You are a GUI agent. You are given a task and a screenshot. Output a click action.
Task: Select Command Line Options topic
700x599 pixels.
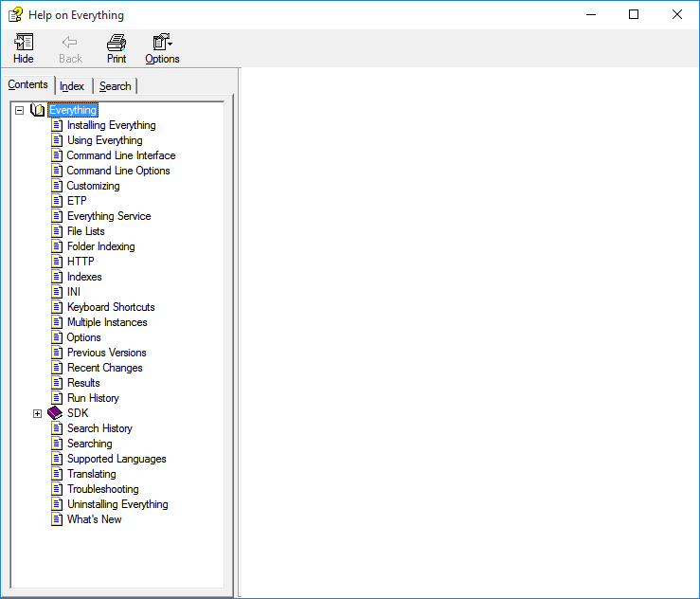point(118,171)
